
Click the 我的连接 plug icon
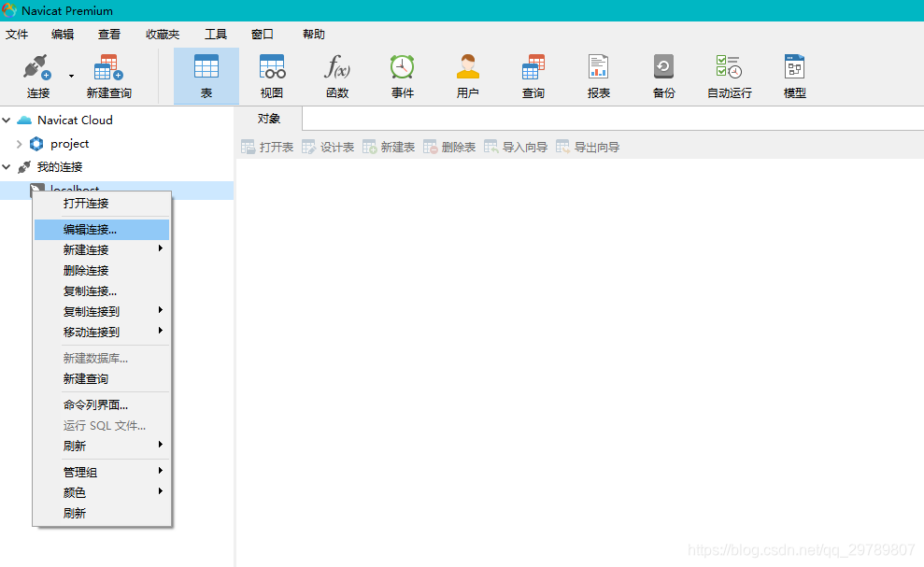[x=24, y=167]
